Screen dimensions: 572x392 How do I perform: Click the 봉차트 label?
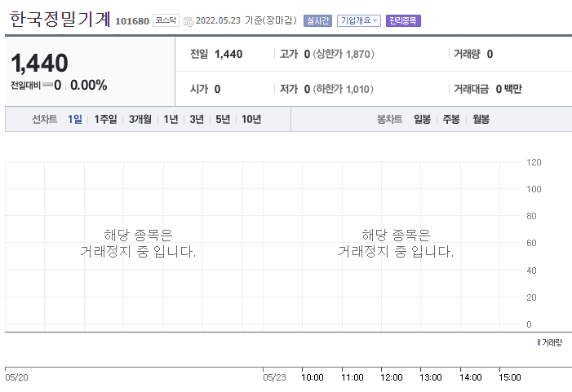click(389, 119)
